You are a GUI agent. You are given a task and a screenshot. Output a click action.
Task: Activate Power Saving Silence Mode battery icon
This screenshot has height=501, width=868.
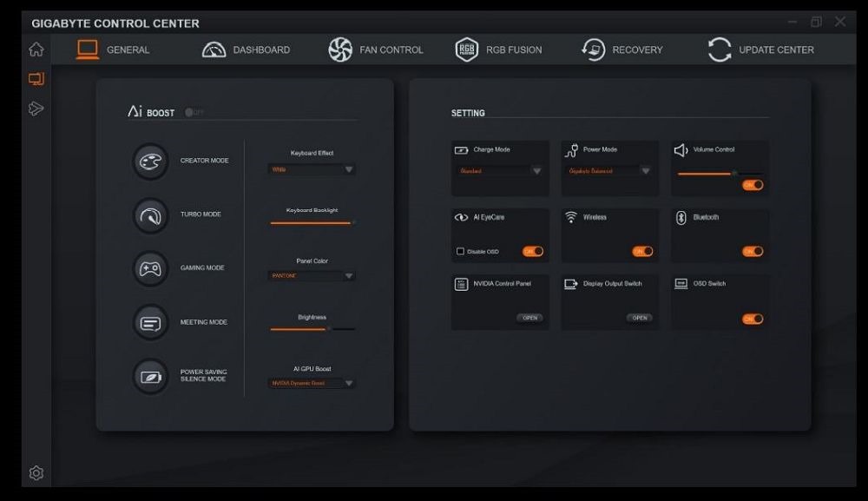pyautogui.click(x=150, y=377)
